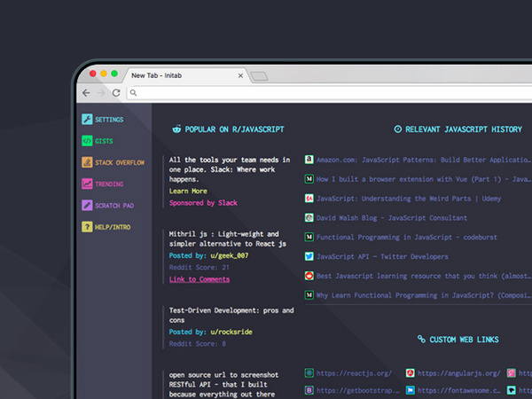Open a new browser tab
The image size is (532, 399).
click(259, 76)
